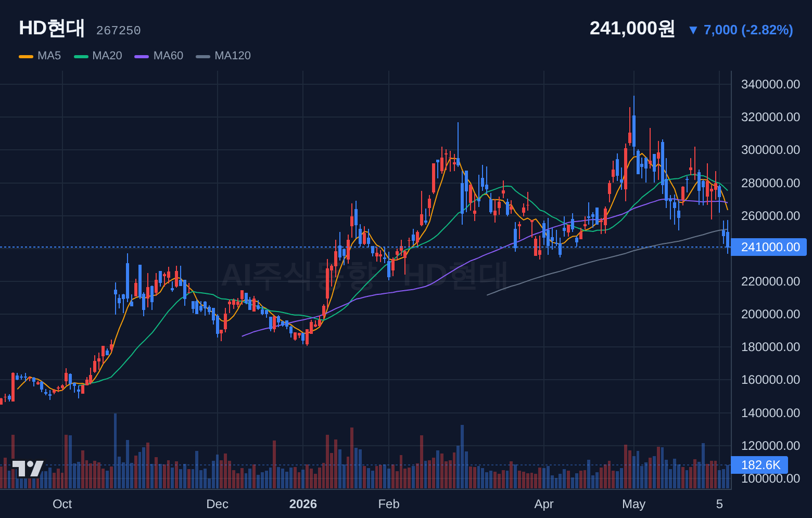Screen dimensions: 812x518
Task: Select the May marker on time axis
Action: click(633, 504)
